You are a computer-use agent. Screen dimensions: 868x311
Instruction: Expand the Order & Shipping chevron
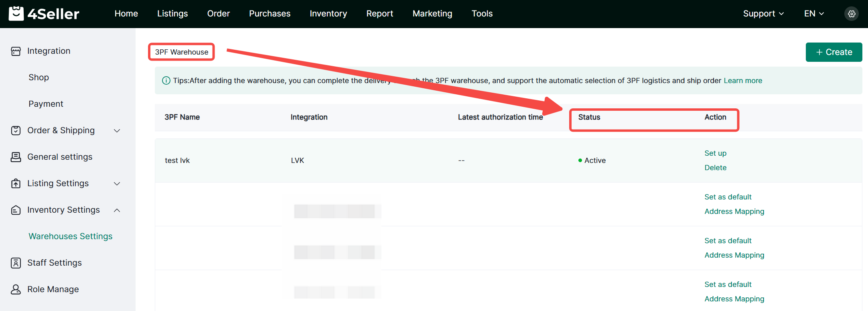(x=117, y=130)
